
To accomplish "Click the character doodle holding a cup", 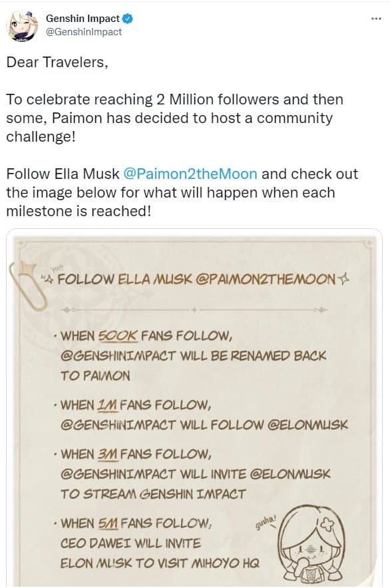I will point(312,545).
